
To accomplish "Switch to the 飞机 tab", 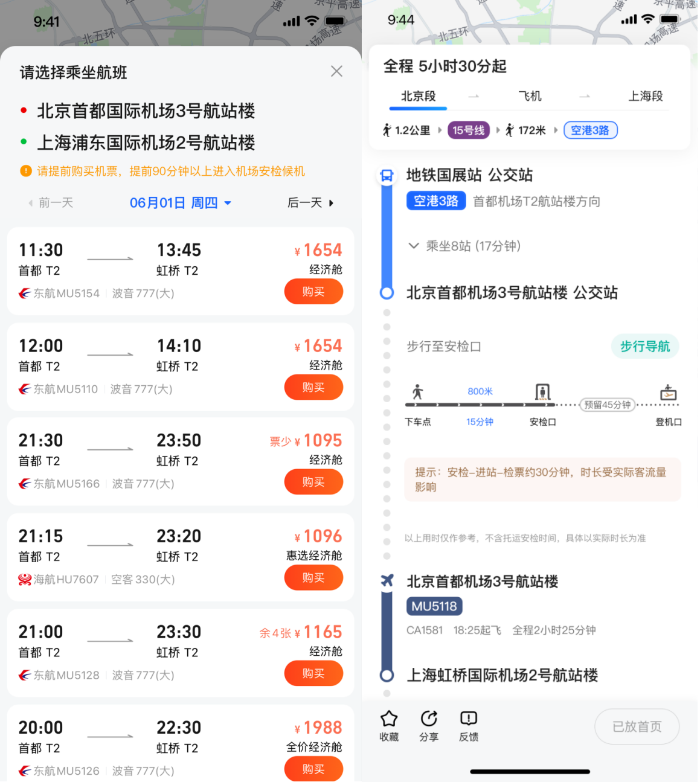I will pyautogui.click(x=530, y=96).
